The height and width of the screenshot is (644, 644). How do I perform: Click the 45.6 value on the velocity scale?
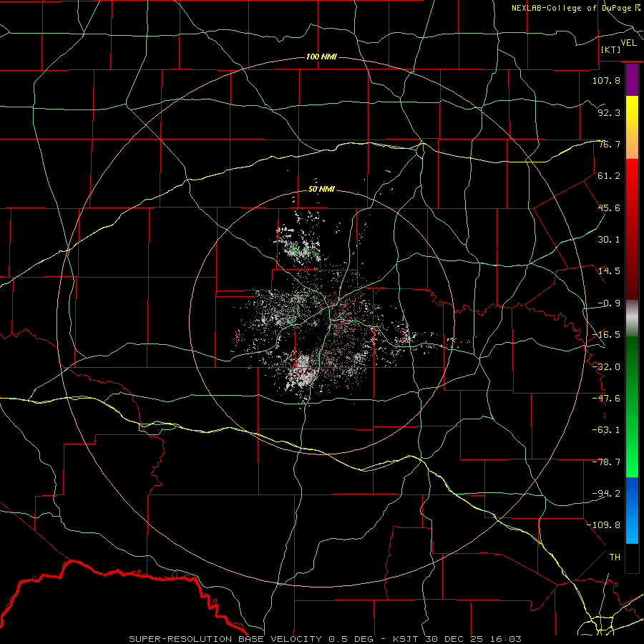[x=609, y=208]
